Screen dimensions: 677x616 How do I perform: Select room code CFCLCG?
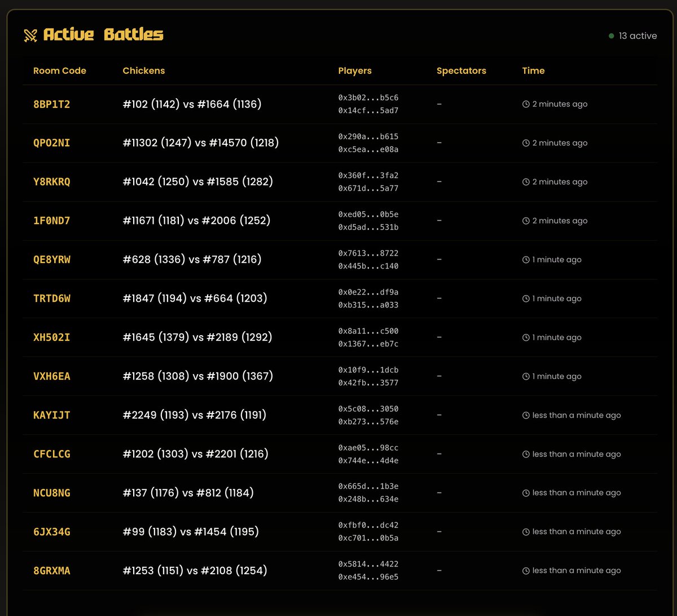coord(52,455)
